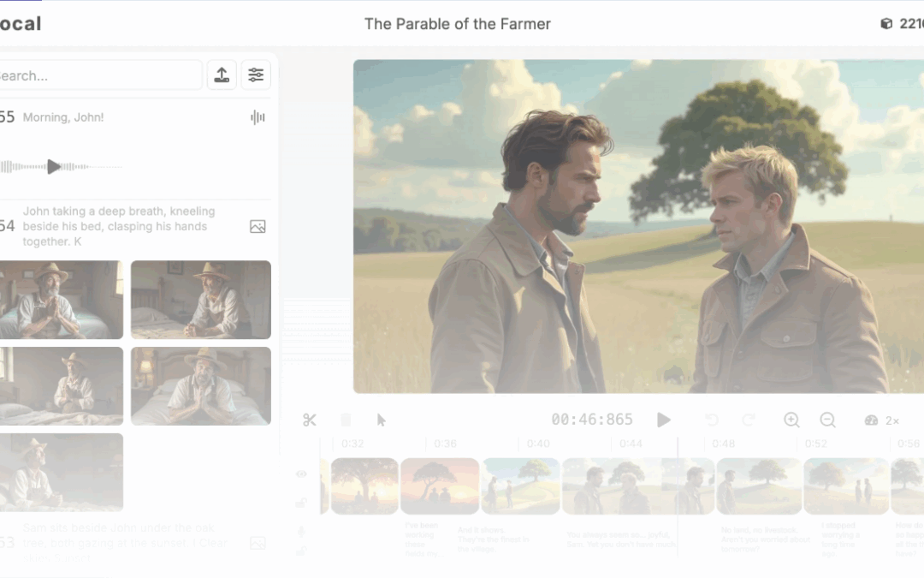Play the Morning, John! audio preview

[x=54, y=167]
